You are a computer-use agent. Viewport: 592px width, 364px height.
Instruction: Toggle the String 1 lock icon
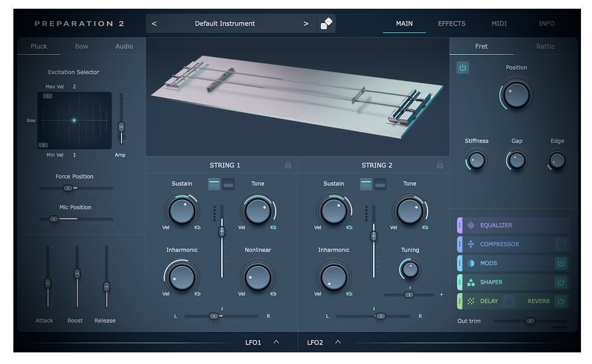coord(288,165)
